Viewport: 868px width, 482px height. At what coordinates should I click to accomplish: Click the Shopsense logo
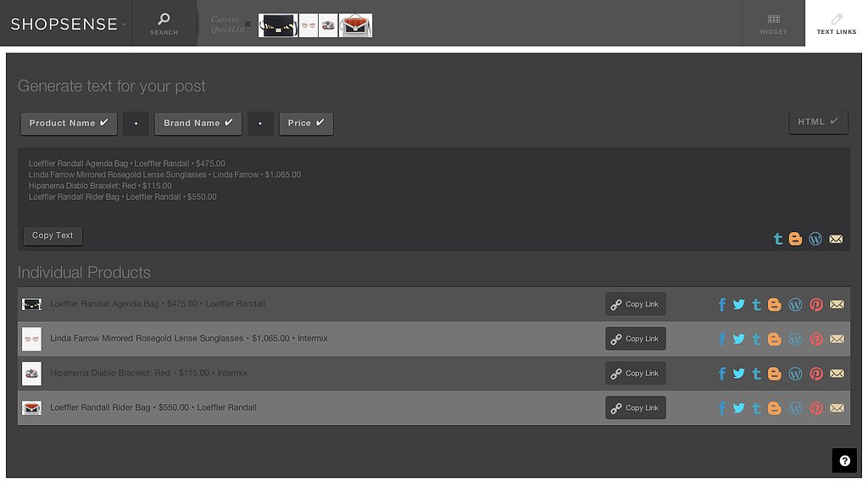click(x=64, y=24)
